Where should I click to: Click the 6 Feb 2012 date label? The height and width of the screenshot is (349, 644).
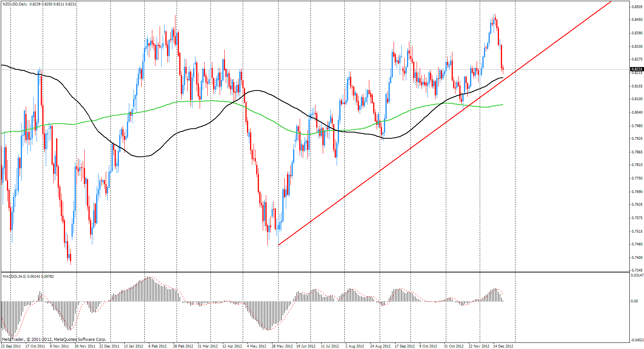pos(158,346)
